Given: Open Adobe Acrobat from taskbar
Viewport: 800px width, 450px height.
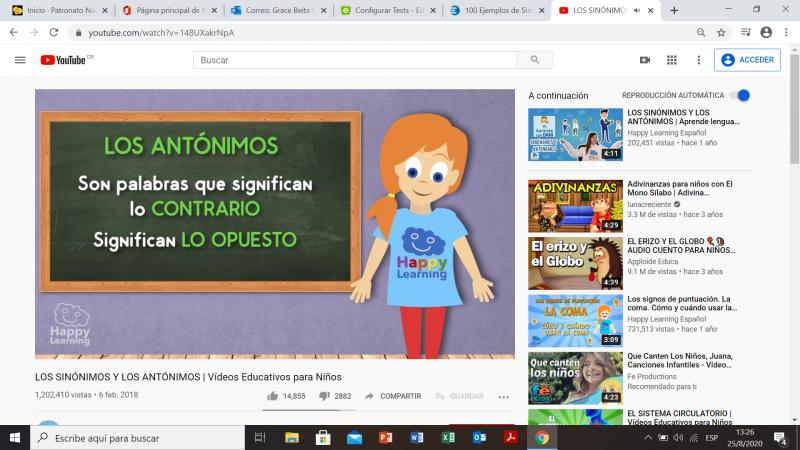Looking at the screenshot, I should (511, 438).
